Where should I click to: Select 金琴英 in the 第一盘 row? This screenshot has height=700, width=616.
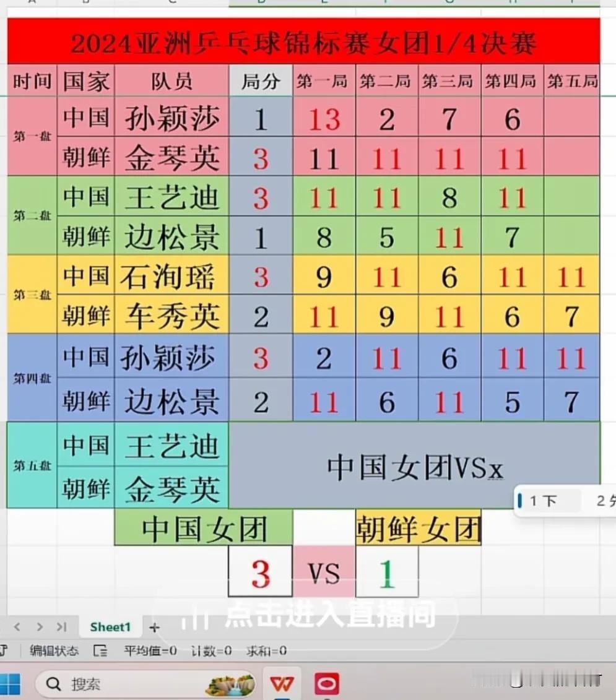point(171,157)
